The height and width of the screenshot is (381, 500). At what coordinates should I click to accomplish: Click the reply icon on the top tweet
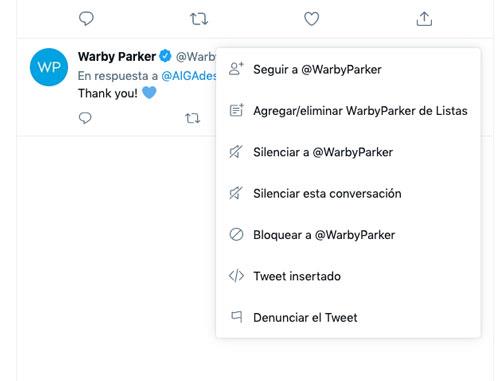coord(86,19)
